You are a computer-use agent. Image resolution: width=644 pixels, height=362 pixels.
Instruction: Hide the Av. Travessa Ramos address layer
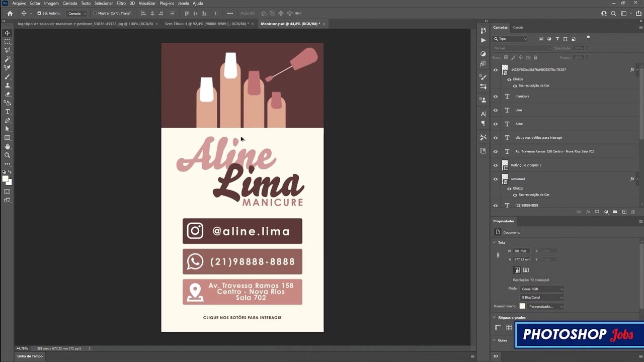pyautogui.click(x=495, y=151)
